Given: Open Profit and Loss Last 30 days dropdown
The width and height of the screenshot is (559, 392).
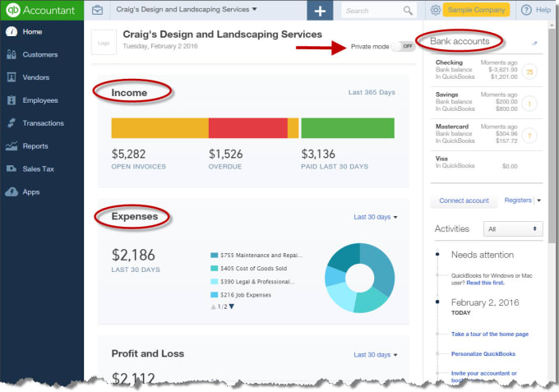Looking at the screenshot, I should (x=376, y=355).
